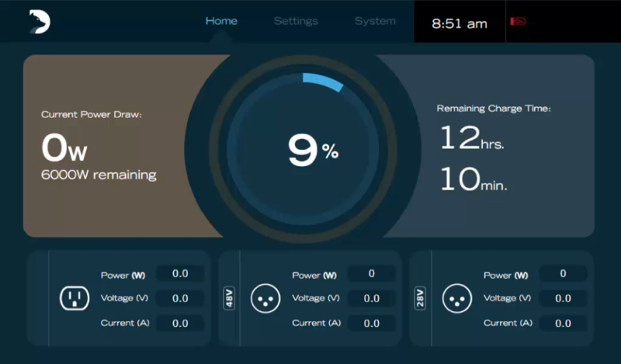The height and width of the screenshot is (364, 621).
Task: Open the Home tab
Action: [221, 21]
